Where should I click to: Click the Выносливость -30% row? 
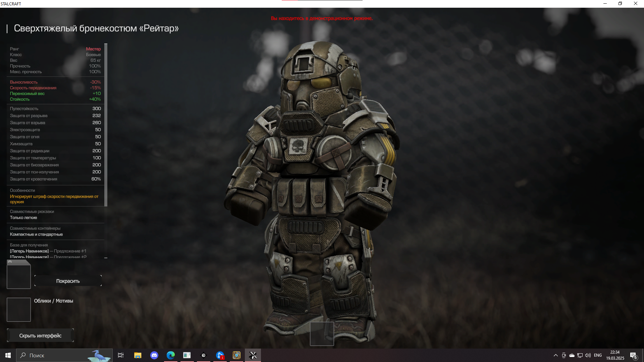pos(55,82)
